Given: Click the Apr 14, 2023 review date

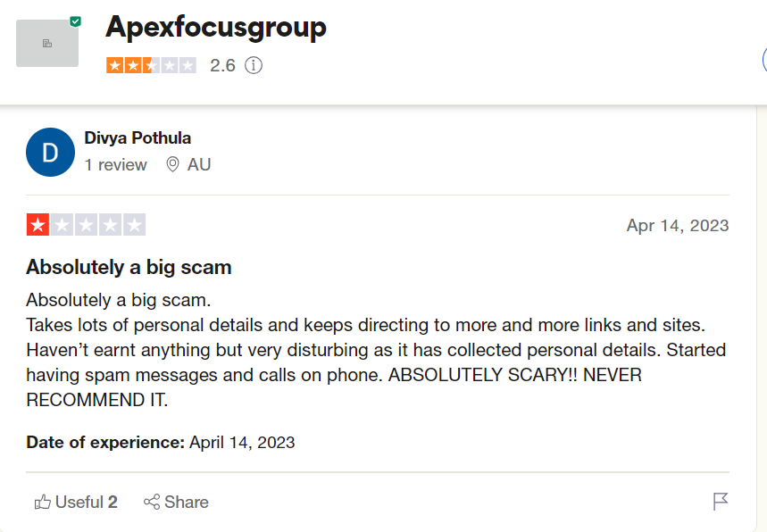Looking at the screenshot, I should pos(677,225).
